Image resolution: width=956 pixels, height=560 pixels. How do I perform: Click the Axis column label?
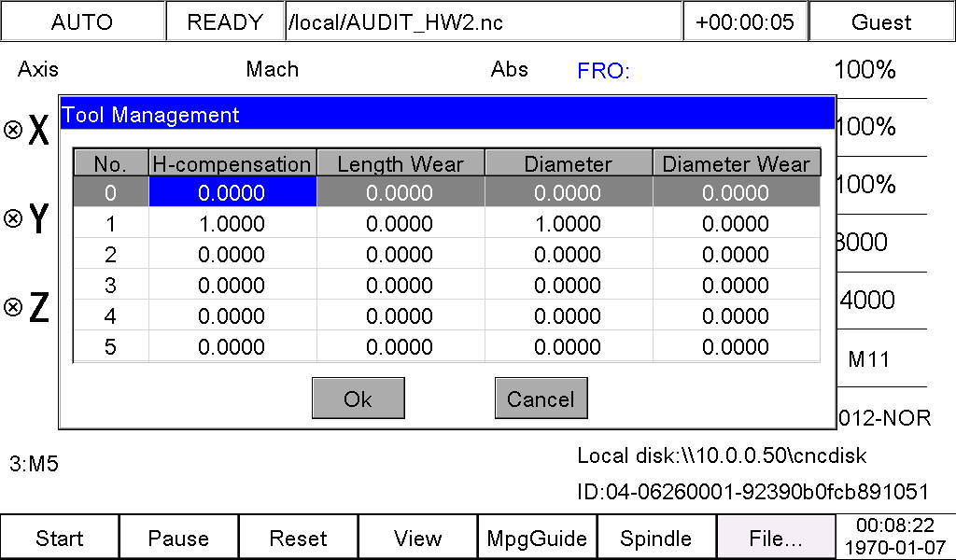tap(38, 69)
